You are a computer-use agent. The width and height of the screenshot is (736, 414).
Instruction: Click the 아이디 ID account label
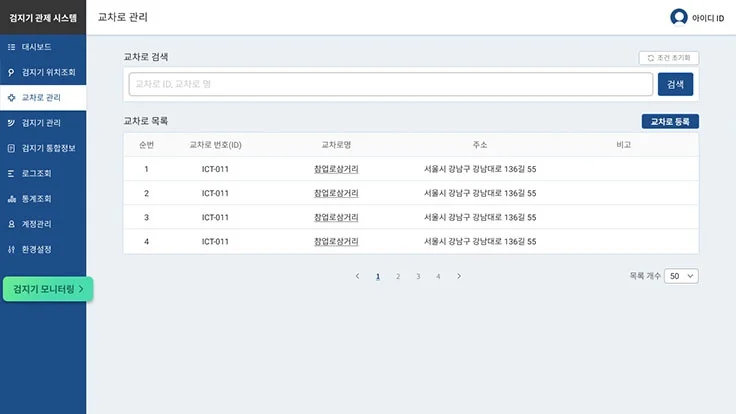pos(708,18)
